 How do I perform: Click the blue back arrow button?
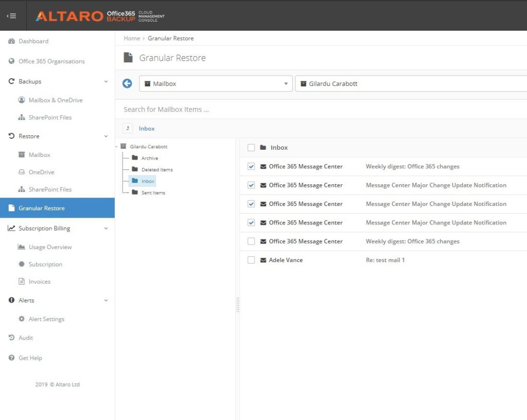[x=127, y=83]
